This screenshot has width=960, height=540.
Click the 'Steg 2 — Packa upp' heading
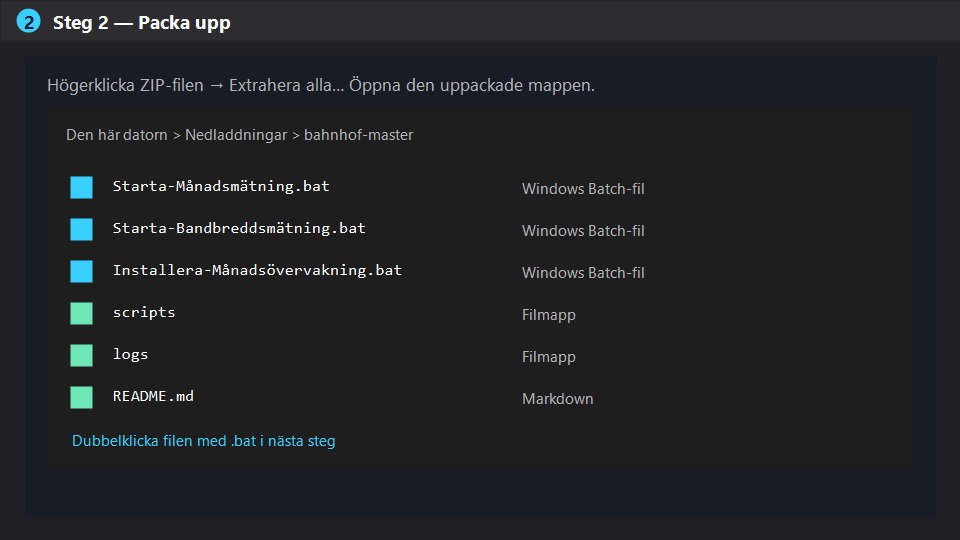tap(141, 23)
